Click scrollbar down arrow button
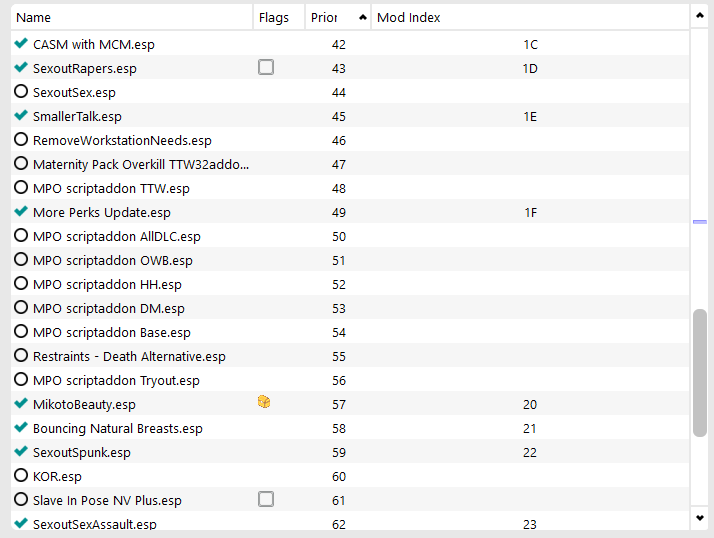The height and width of the screenshot is (538, 714). tap(700, 518)
